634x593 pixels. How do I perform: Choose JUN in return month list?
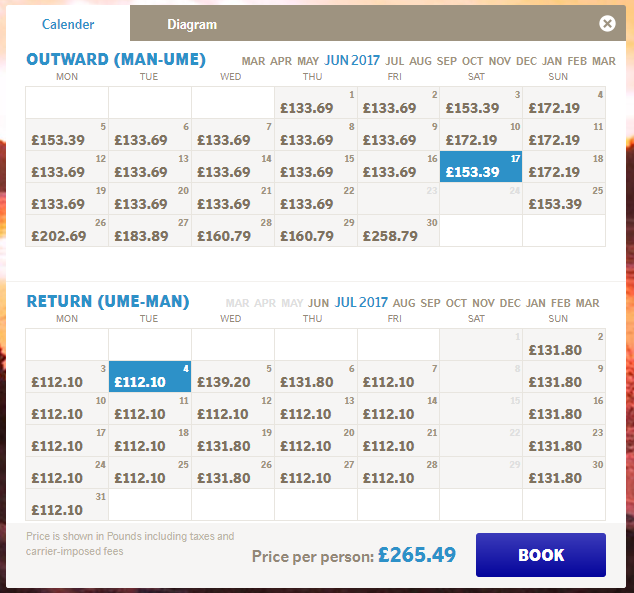pyautogui.click(x=318, y=303)
